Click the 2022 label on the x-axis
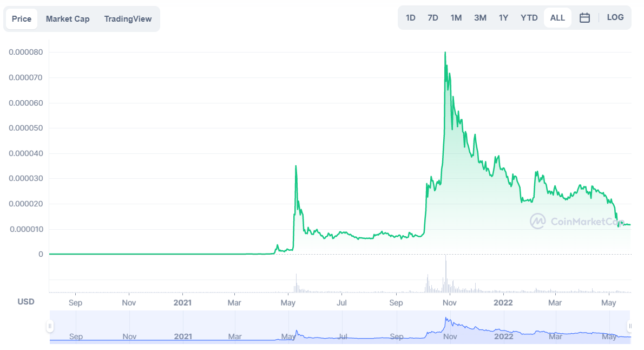The image size is (644, 350). click(503, 303)
